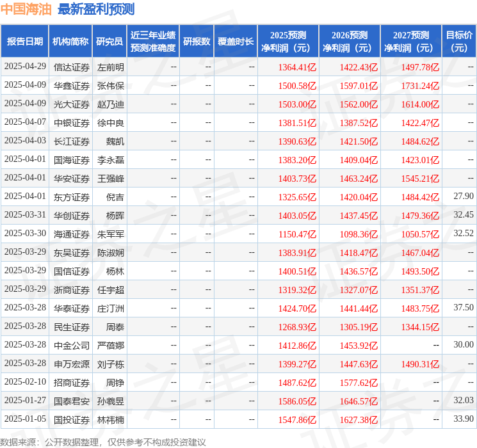Click target price 37.50
This screenshot has height=448, width=477.
[x=464, y=307]
